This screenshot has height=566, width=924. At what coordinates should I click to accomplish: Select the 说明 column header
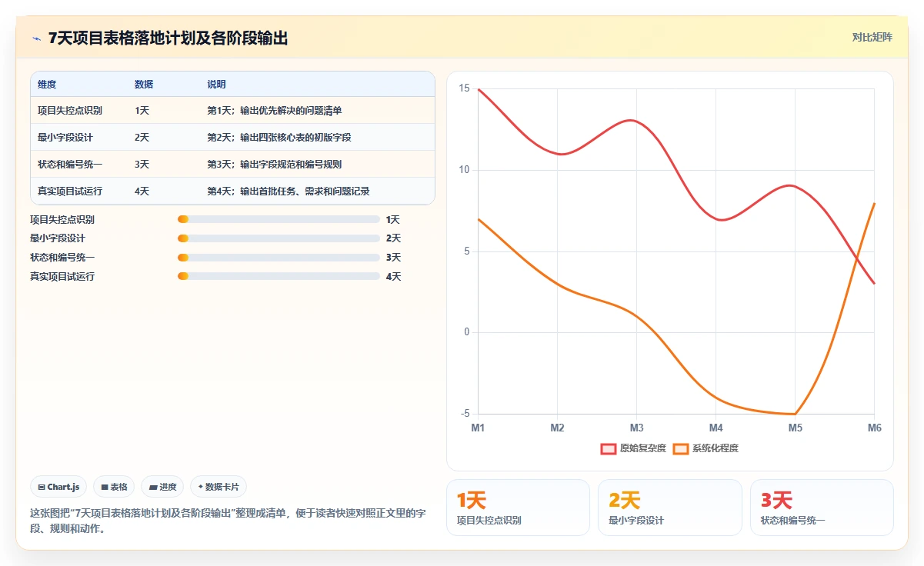click(x=216, y=85)
